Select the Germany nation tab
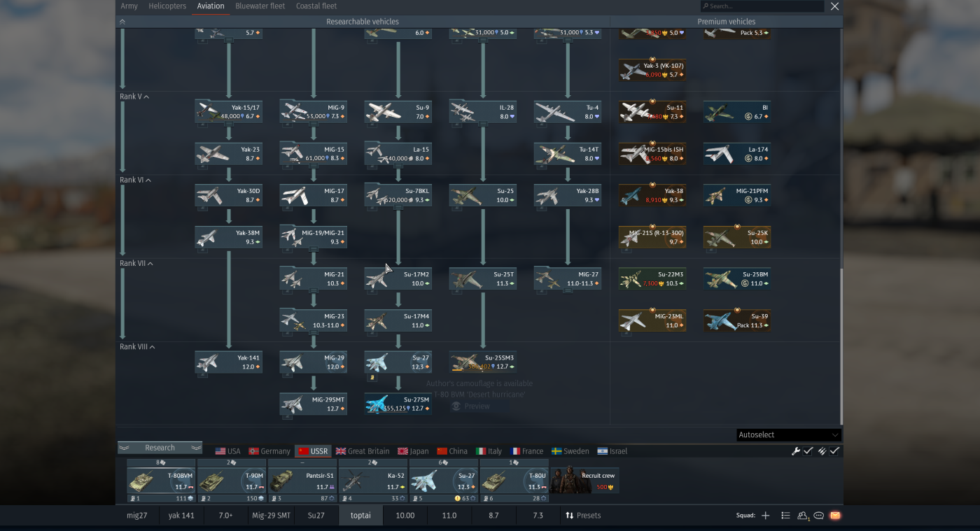Image resolution: width=980 pixels, height=531 pixels. [x=269, y=451]
